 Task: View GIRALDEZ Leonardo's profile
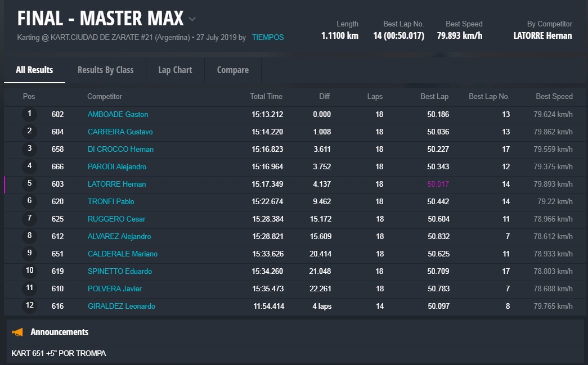click(x=121, y=306)
